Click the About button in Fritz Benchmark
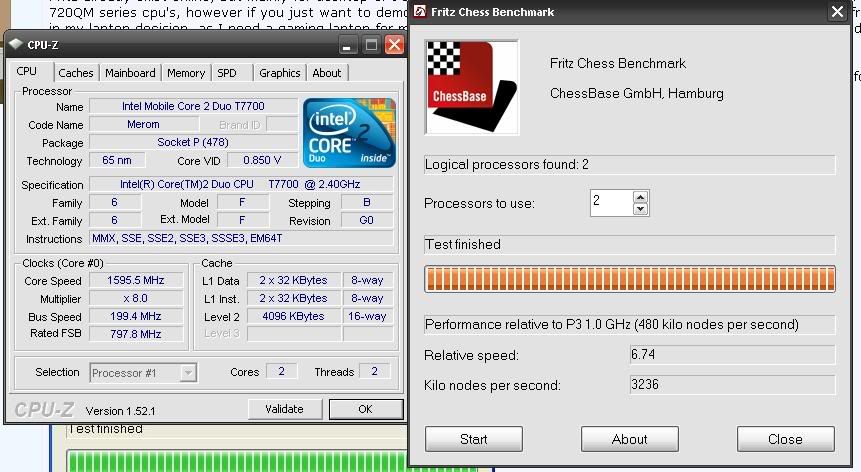The width and height of the screenshot is (861, 472). click(x=630, y=439)
